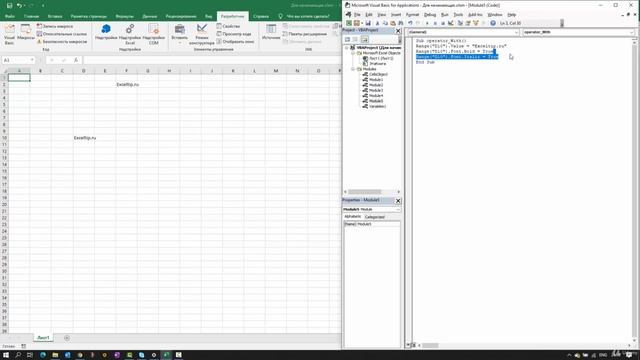This screenshot has width=640, height=360.
Task: Add a new sheet with plus button
Action: pos(67,338)
